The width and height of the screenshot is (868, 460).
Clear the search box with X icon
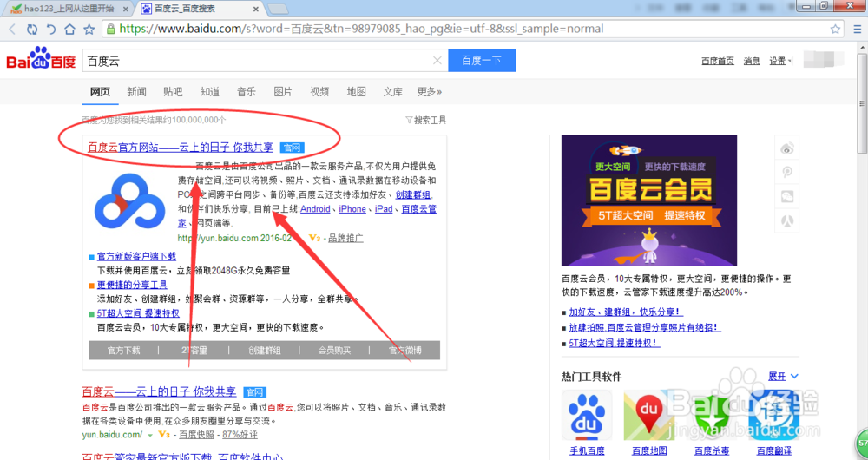[437, 61]
